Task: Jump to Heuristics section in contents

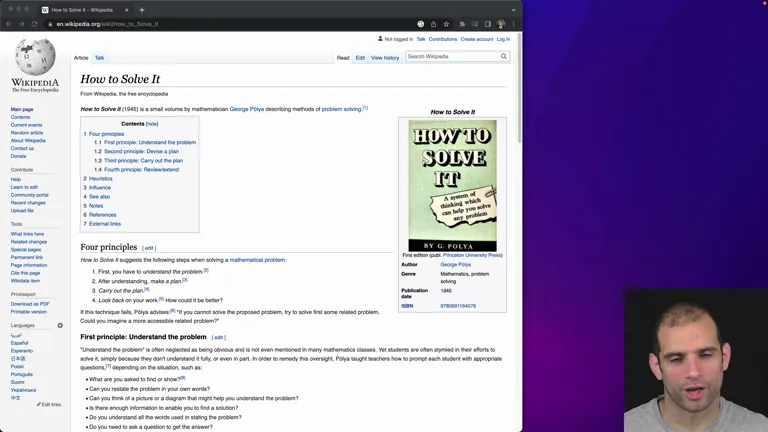Action: (100, 179)
